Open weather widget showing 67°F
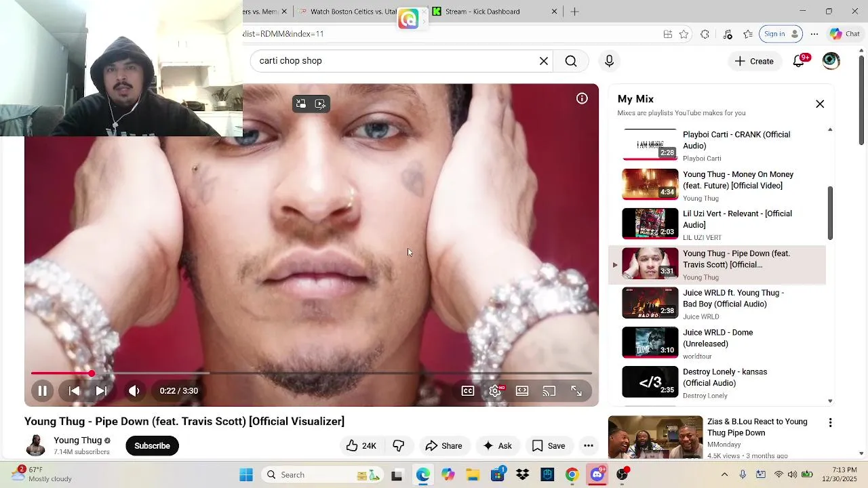Viewport: 868px width, 488px height. click(x=41, y=474)
